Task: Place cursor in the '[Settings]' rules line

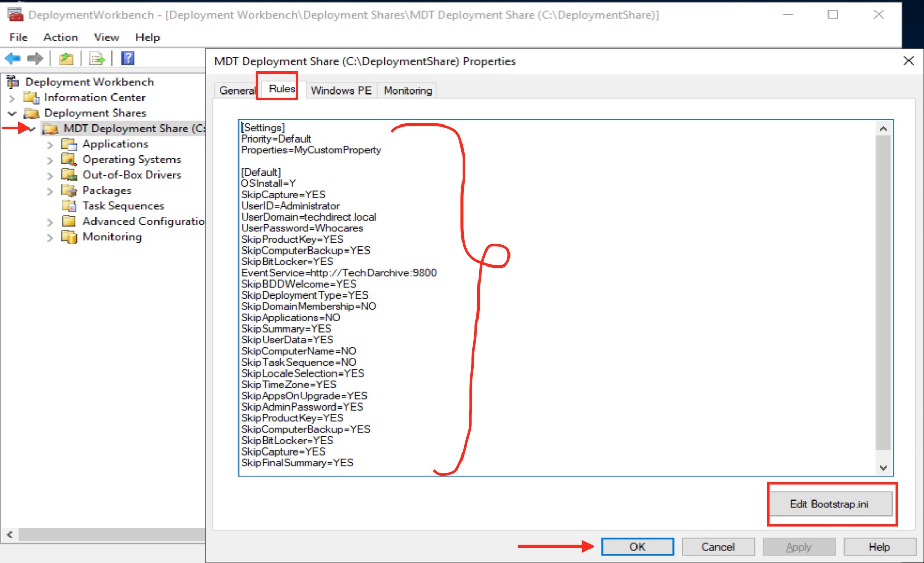Action: point(263,128)
